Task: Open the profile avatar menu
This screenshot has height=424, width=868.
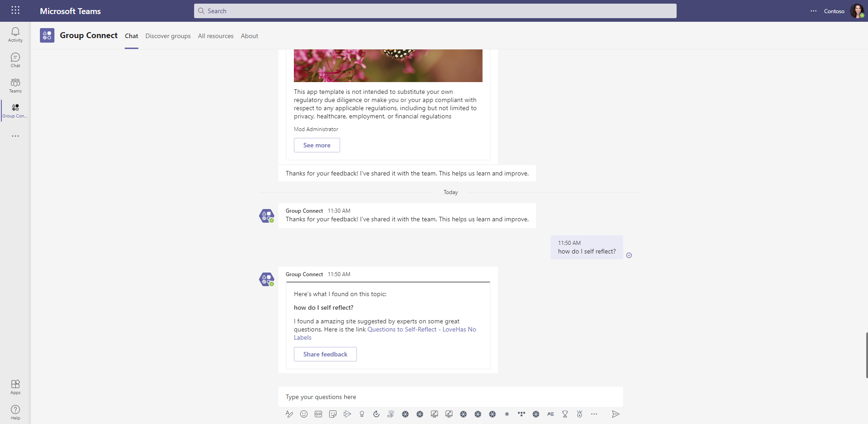Action: 857,11
